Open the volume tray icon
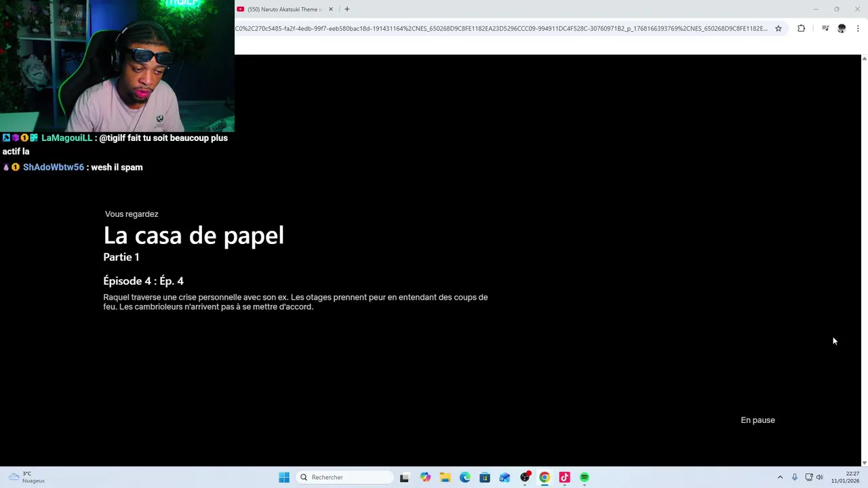The image size is (868, 488). coord(820,477)
